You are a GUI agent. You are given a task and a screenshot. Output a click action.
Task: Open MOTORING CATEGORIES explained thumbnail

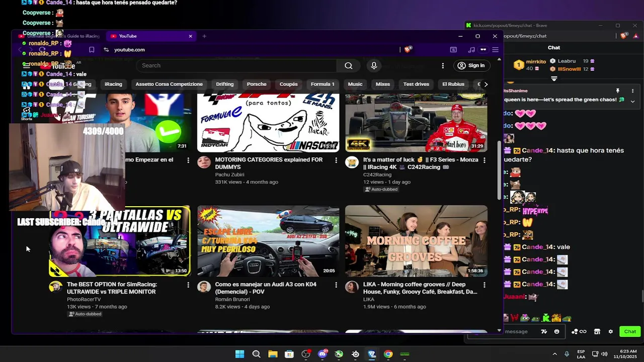(x=268, y=123)
